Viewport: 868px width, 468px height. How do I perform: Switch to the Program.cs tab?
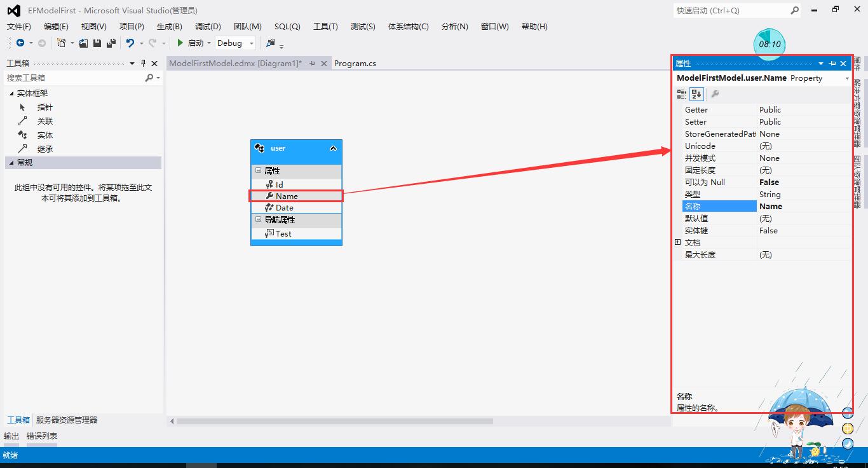355,63
